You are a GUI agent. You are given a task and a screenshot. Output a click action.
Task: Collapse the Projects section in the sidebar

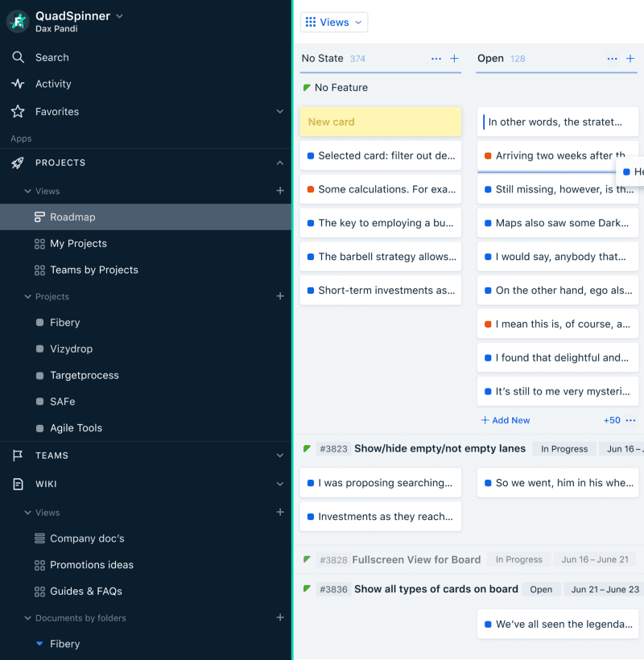tap(280, 162)
